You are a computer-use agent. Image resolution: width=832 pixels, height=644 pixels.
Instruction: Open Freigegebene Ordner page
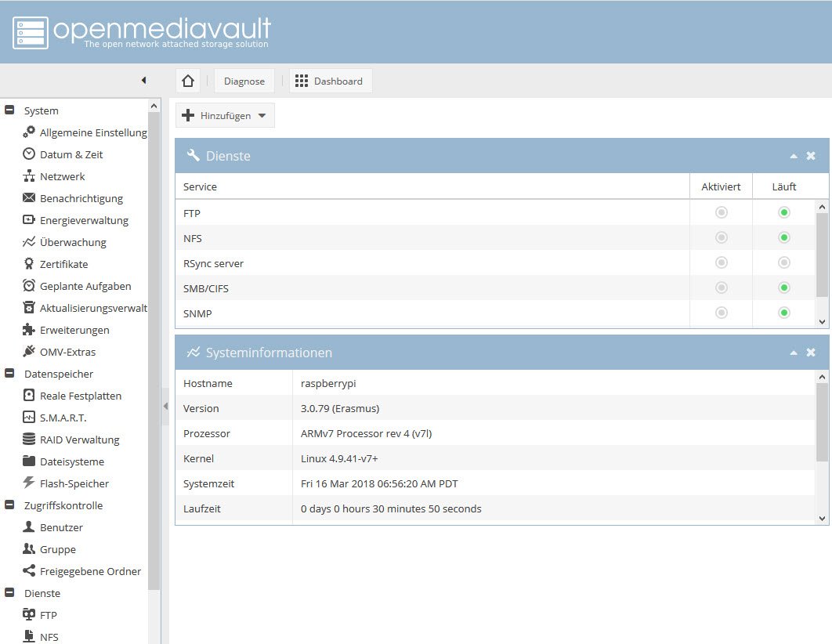[90, 571]
